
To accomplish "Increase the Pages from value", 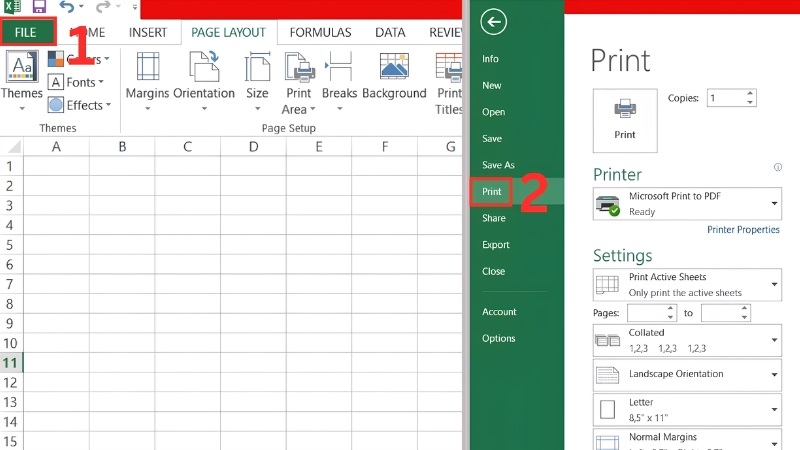I will [671, 309].
